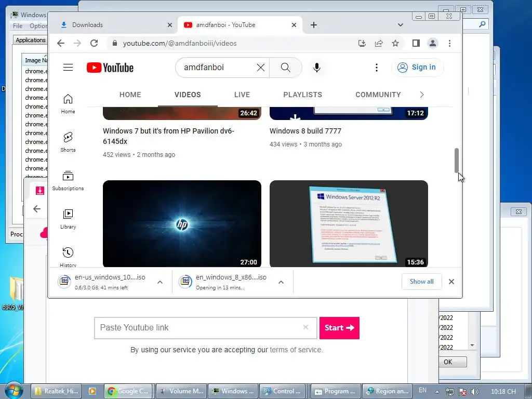
Task: Go to Home in YouTube sidebar
Action: coord(68,104)
